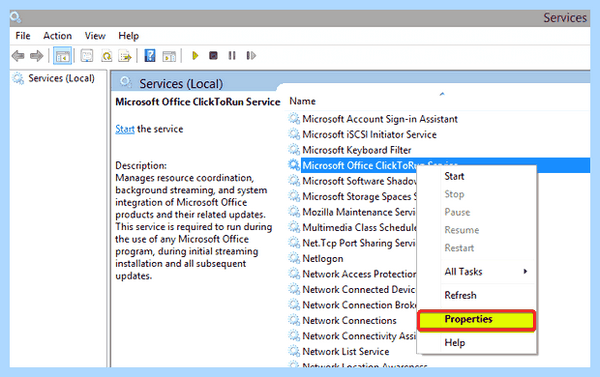Select Microsoft Account Sign-in Assistant row
600x377 pixels.
point(380,119)
